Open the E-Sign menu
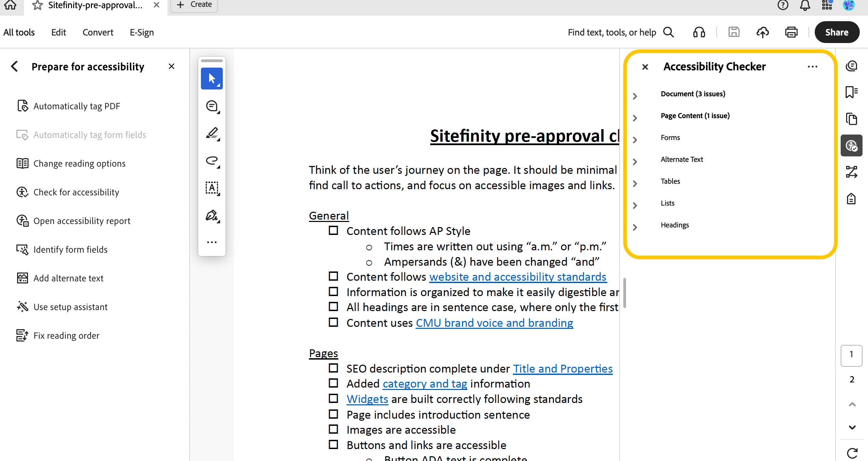The image size is (868, 461). pos(142,32)
